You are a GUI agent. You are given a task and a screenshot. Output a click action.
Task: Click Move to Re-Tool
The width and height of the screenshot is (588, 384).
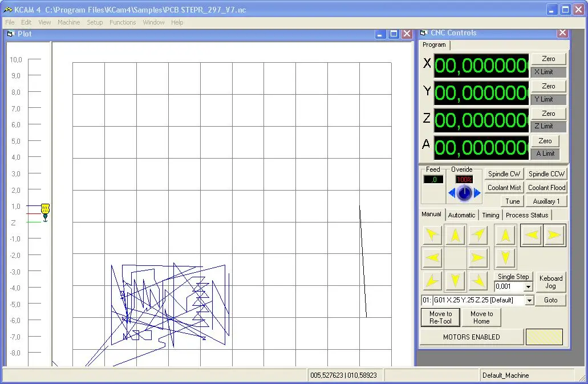(x=441, y=317)
